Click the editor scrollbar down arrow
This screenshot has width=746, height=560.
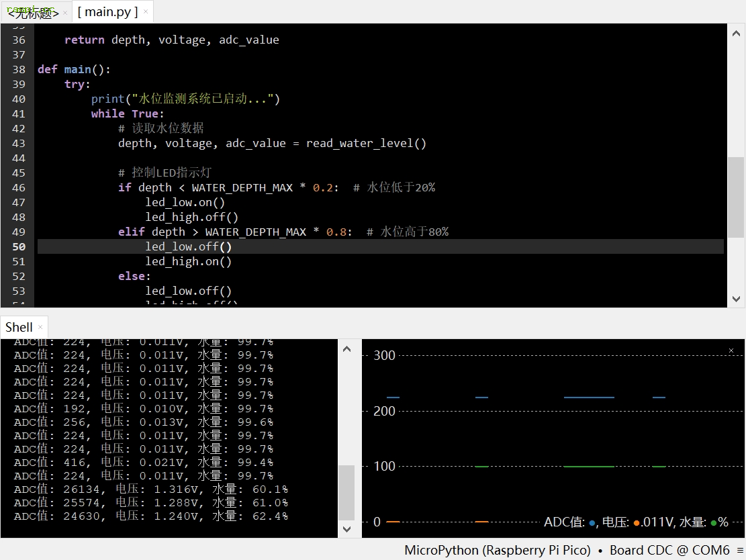(x=736, y=299)
